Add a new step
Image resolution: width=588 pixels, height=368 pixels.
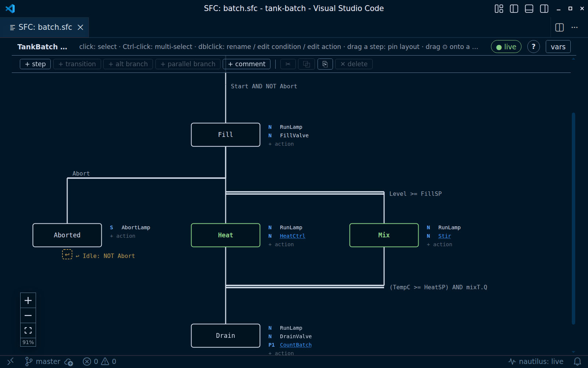[35, 64]
